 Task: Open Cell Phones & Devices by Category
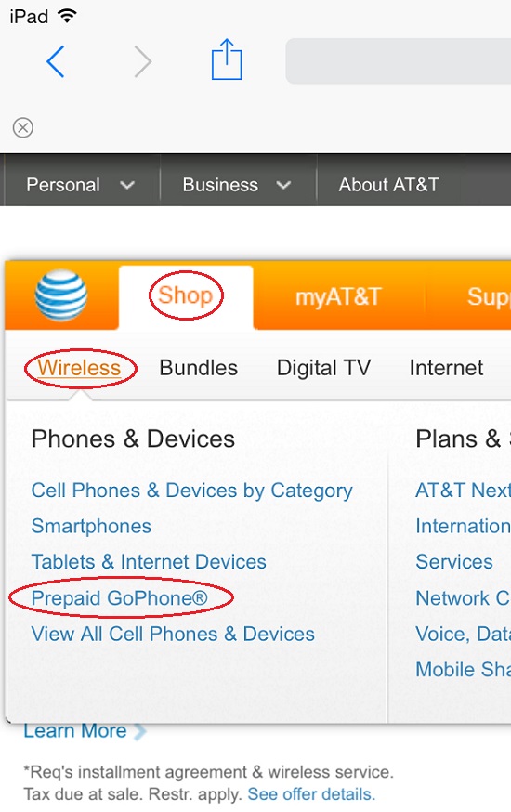192,491
